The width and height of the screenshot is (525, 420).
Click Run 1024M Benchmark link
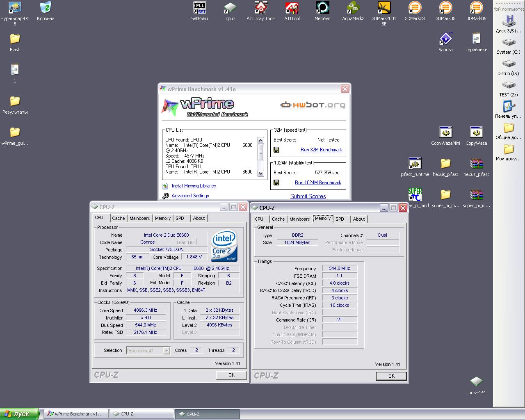tap(318, 183)
